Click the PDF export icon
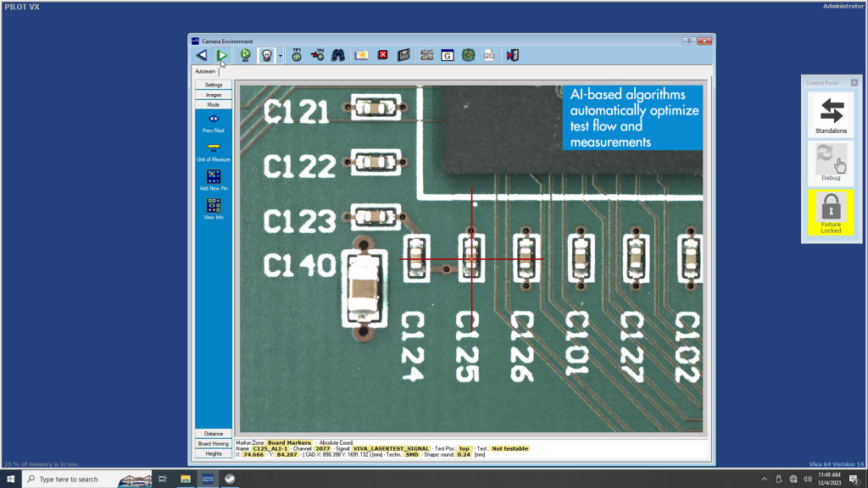Image resolution: width=868 pixels, height=488 pixels. click(489, 55)
